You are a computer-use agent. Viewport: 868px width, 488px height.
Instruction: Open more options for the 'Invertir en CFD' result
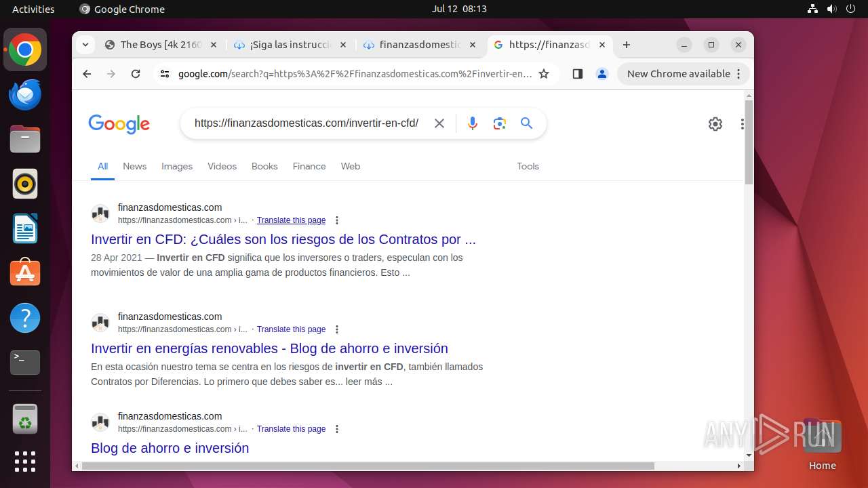pos(337,220)
